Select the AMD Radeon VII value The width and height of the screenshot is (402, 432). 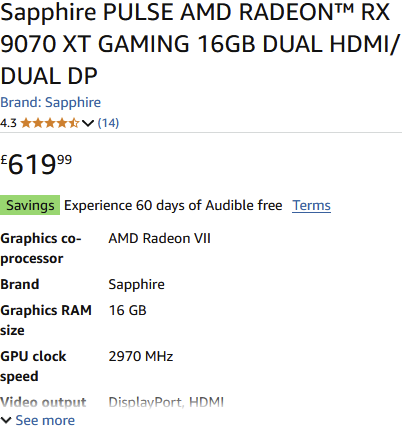tap(159, 238)
